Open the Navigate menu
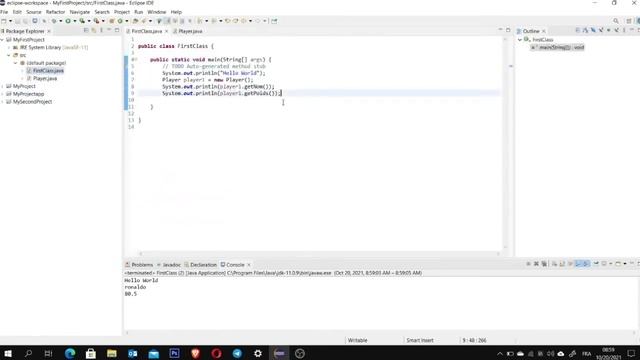 [x=80, y=12]
